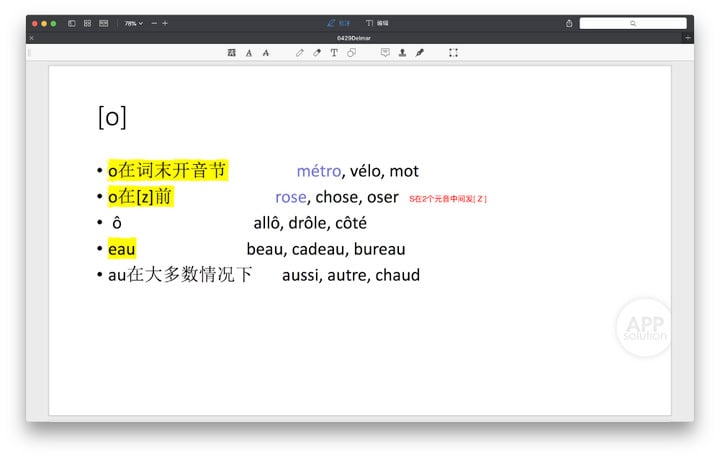Switch to the split view layout icon
Viewport: 720px width, 459px height.
coord(104,23)
